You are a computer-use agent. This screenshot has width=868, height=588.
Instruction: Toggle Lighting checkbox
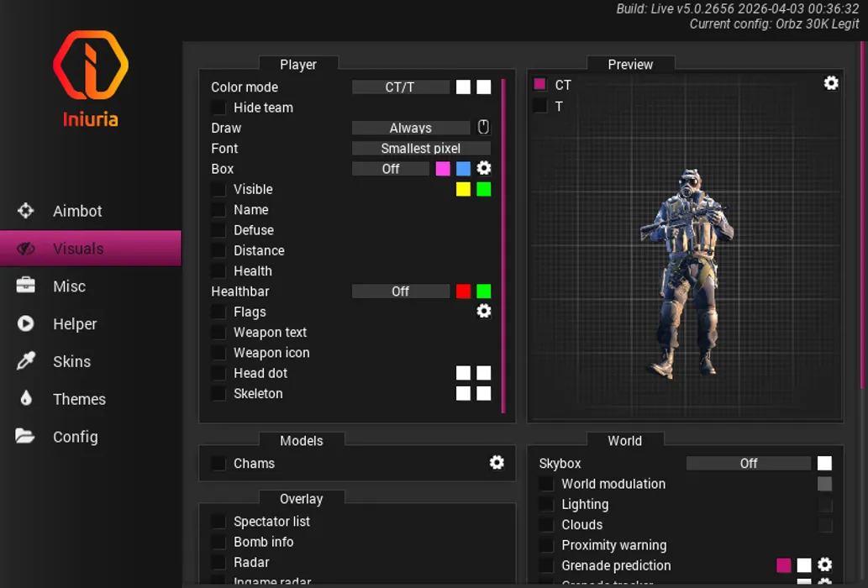coord(546,504)
